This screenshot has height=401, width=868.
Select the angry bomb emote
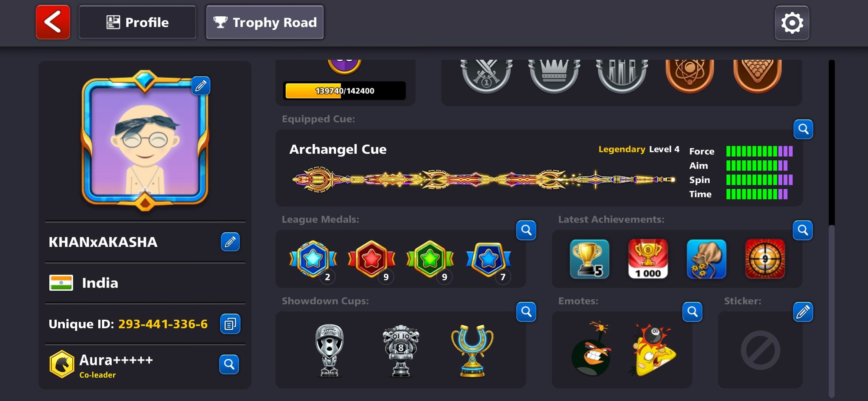591,349
